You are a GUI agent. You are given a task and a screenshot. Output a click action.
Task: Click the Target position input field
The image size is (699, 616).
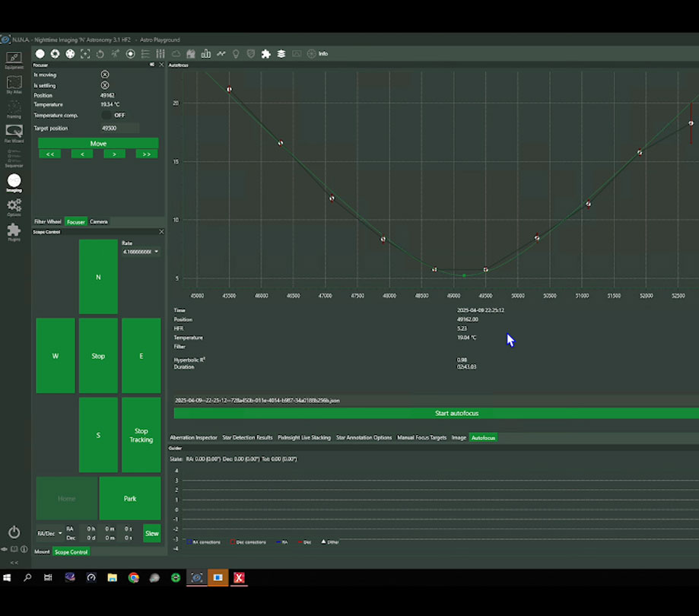(119, 128)
